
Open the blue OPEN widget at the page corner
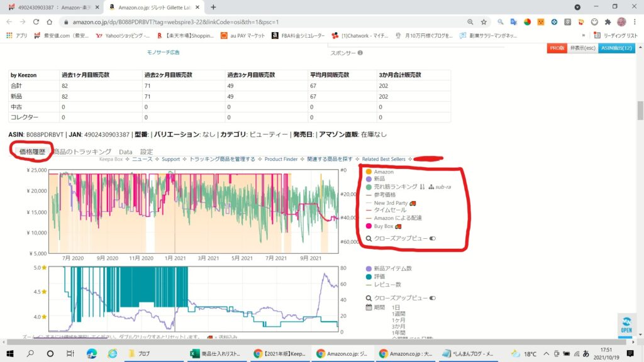click(x=626, y=325)
